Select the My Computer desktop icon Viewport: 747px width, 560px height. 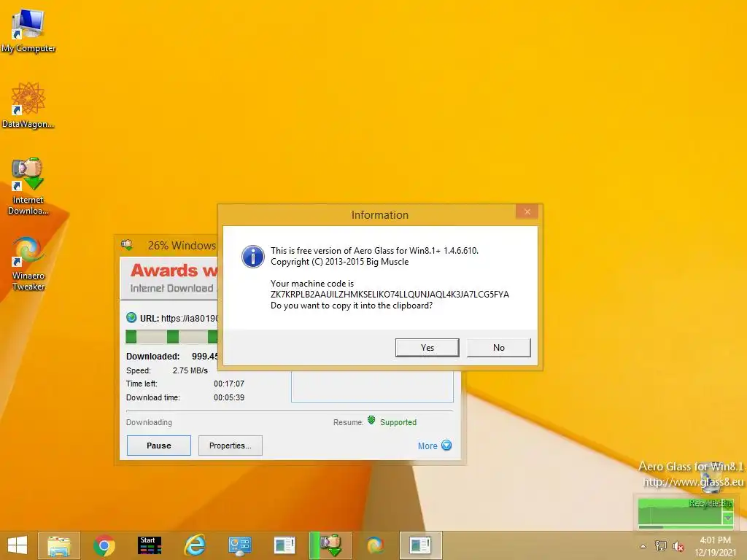coord(28,31)
